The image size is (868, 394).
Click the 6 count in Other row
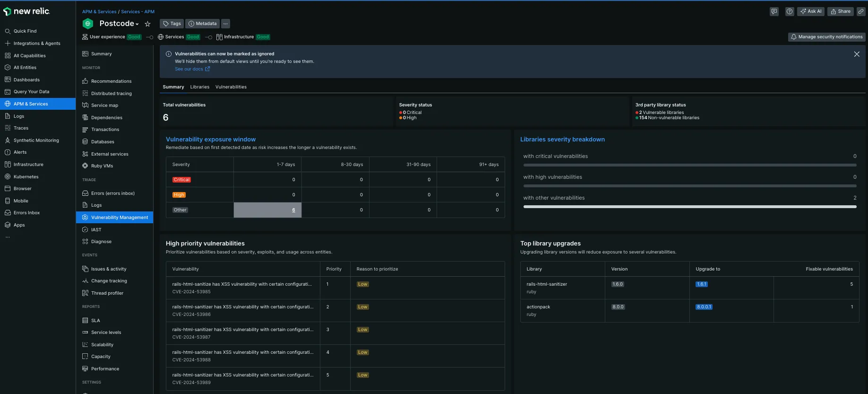click(293, 210)
